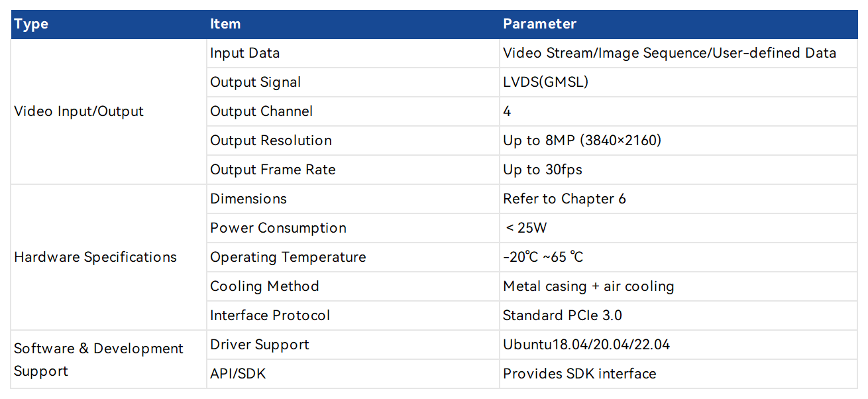The height and width of the screenshot is (399, 868).
Task: Click the "Standard PCIe 3.0" parameter cell
Action: (562, 315)
